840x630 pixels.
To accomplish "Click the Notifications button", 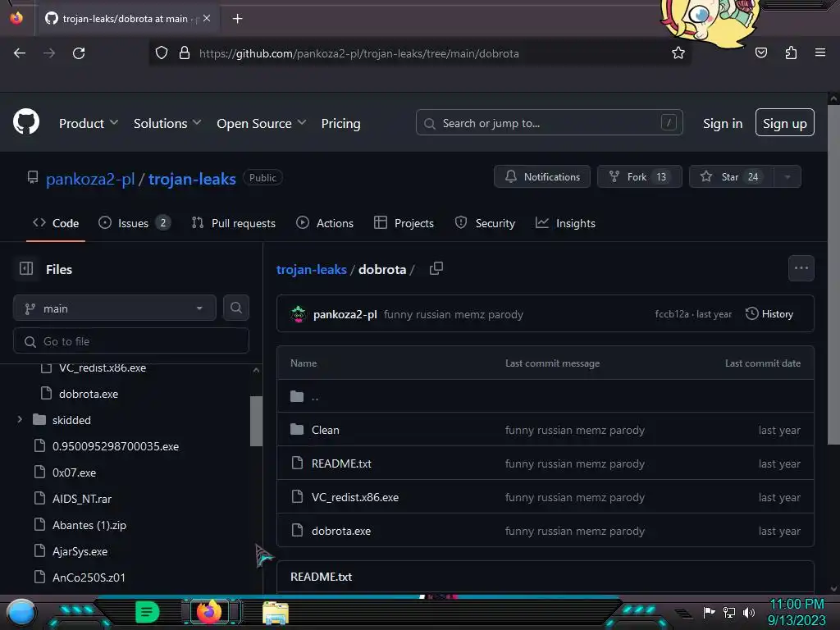I will [x=542, y=177].
